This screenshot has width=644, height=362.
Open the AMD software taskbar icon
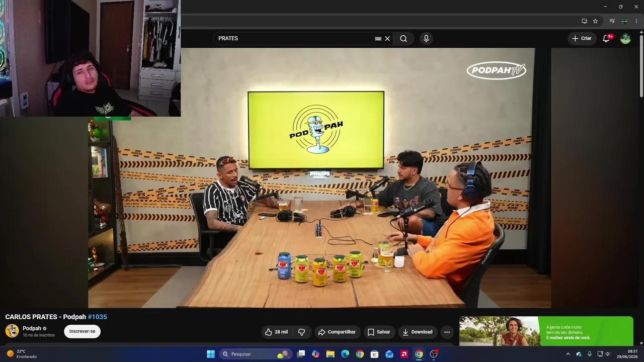coord(404,354)
